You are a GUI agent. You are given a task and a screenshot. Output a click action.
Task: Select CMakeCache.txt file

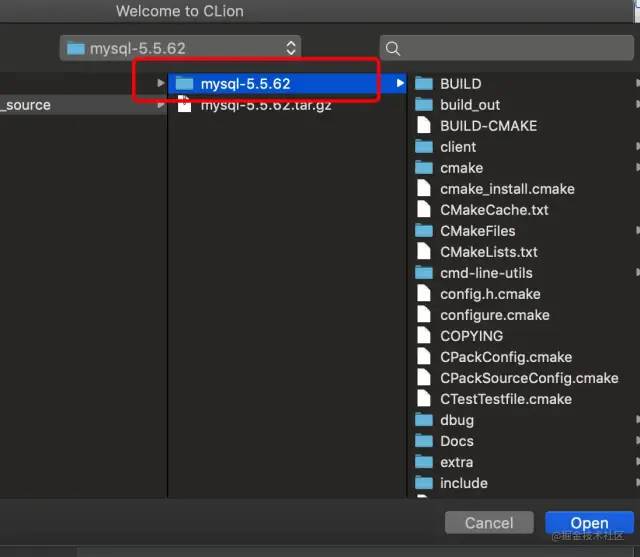click(494, 210)
